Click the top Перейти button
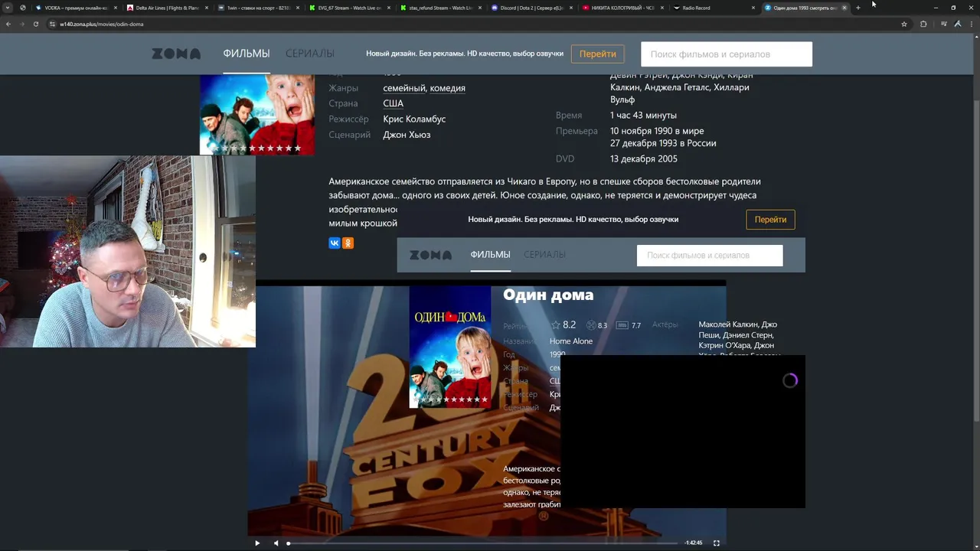 point(598,54)
